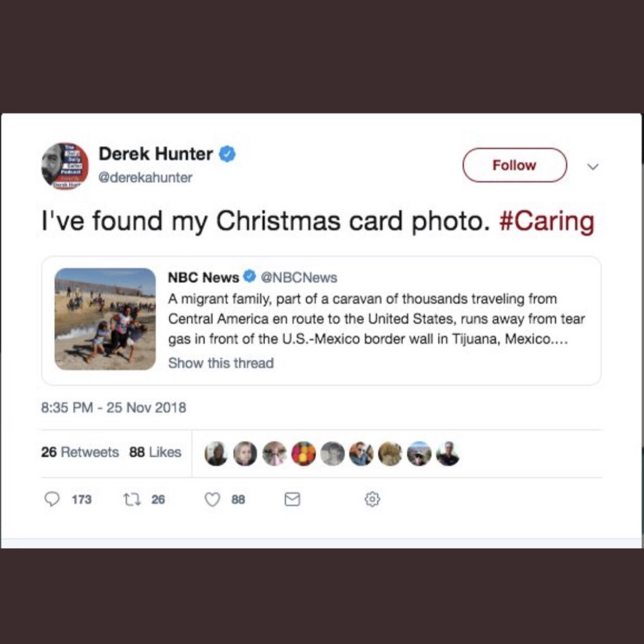Click the reply speech bubble icon

pos(52,499)
